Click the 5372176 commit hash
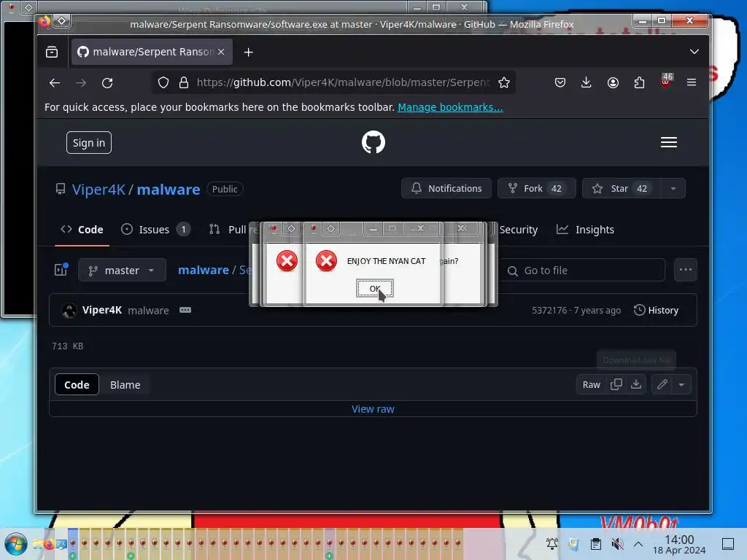Image resolution: width=747 pixels, height=560 pixels. click(x=549, y=311)
